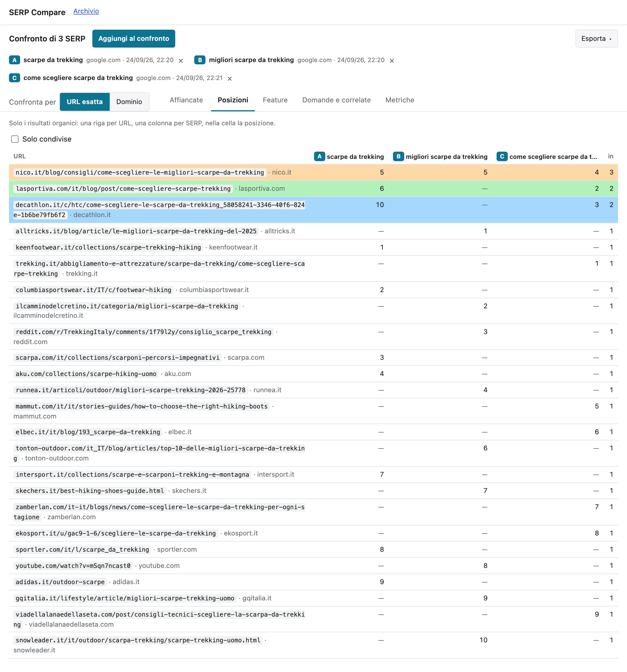627x672 pixels.
Task: Open the Affiancate tab
Action: pyautogui.click(x=186, y=100)
